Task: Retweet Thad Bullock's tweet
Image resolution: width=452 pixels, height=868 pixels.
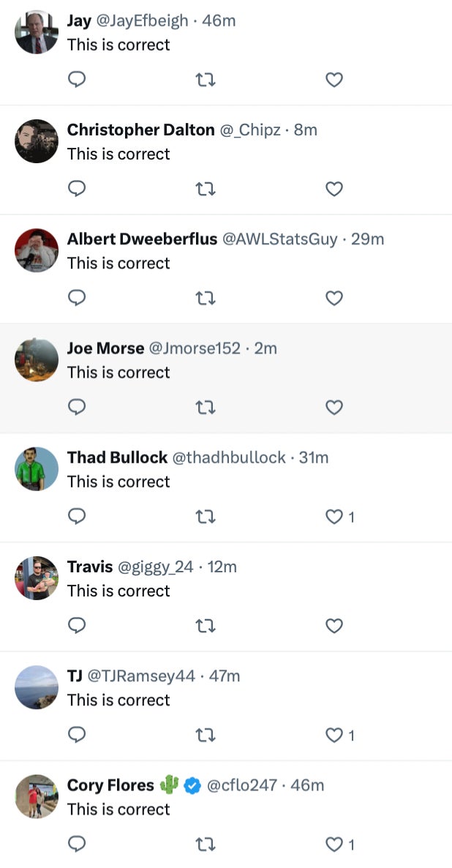Action: [x=206, y=517]
